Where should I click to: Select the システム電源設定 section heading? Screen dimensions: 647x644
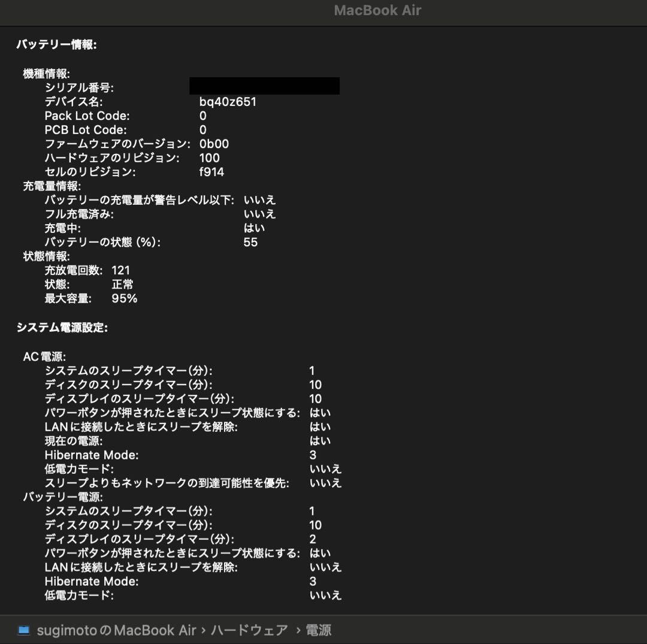tap(60, 328)
